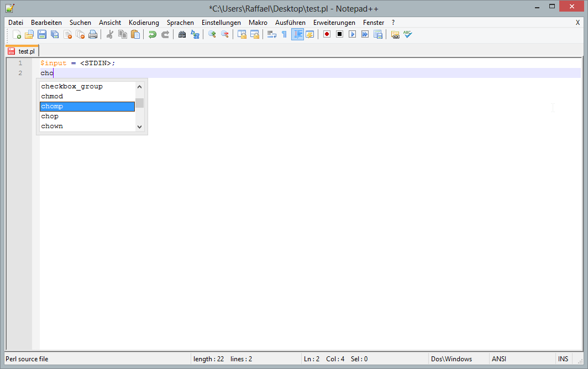Open the Find dialog via binoculars icon
Viewport: 588px width, 369px height.
coord(182,34)
